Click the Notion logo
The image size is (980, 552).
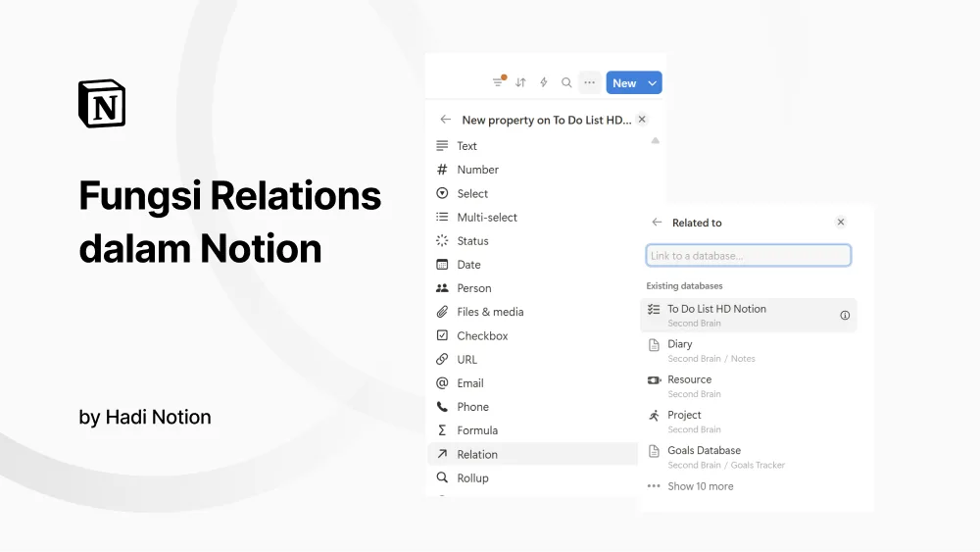(x=102, y=104)
